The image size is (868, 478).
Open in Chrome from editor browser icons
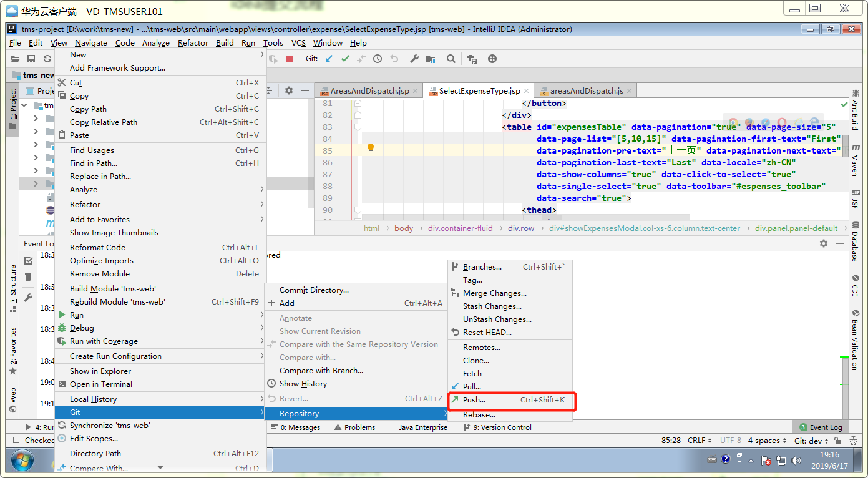point(733,123)
